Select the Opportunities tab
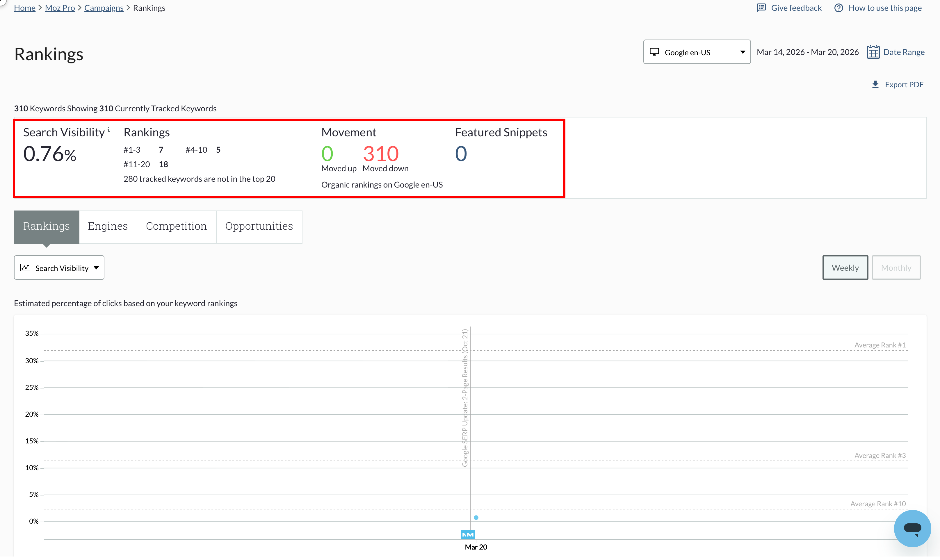This screenshot has width=940, height=560. coord(259,226)
